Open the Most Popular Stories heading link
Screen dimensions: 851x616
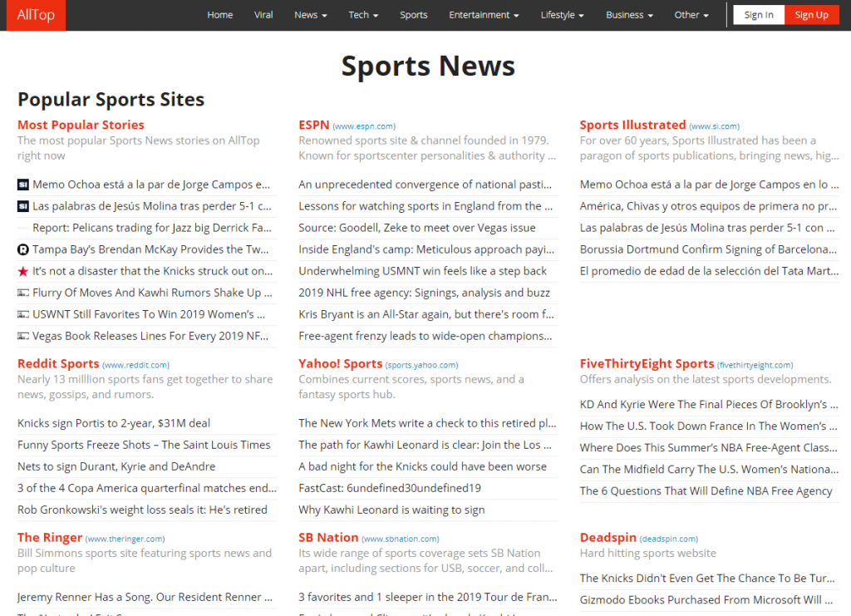pyautogui.click(x=81, y=125)
